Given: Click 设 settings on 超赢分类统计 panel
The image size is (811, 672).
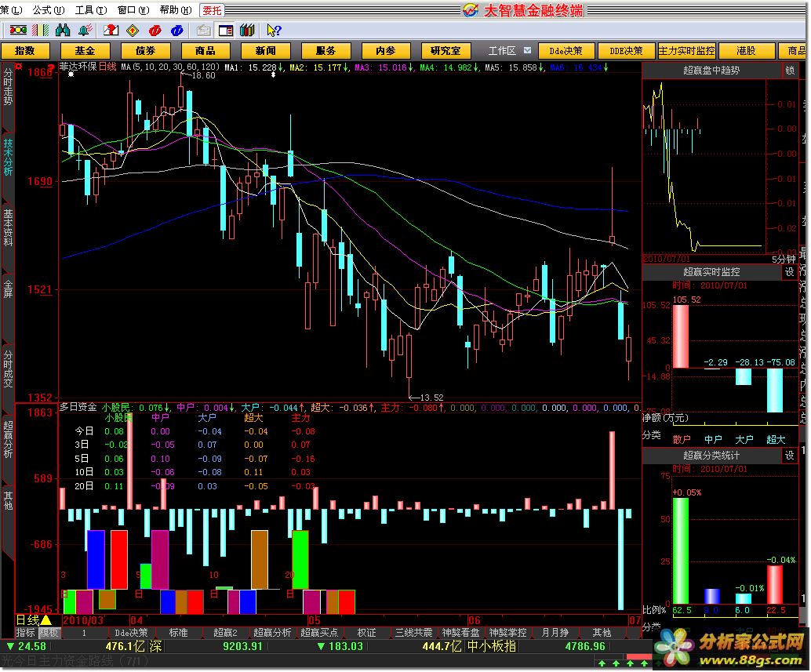Looking at the screenshot, I should [x=789, y=456].
